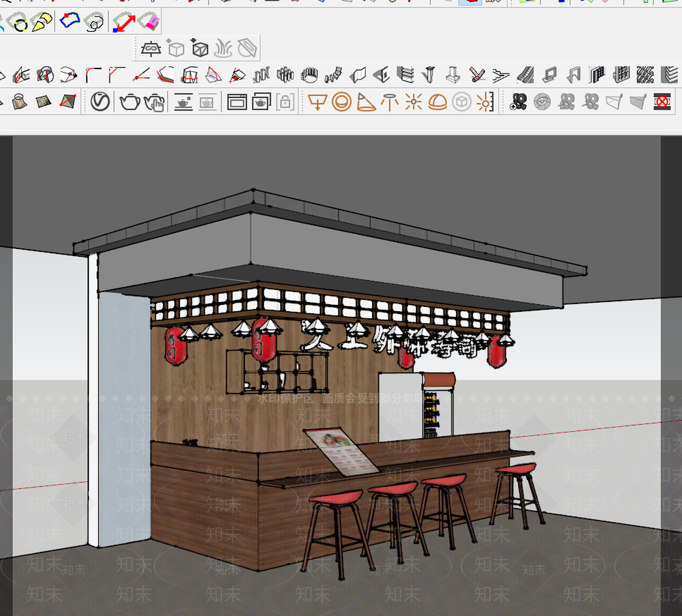Start interactive render with the hand teapot icon
Viewport: 682px width, 616px height.
[x=154, y=102]
